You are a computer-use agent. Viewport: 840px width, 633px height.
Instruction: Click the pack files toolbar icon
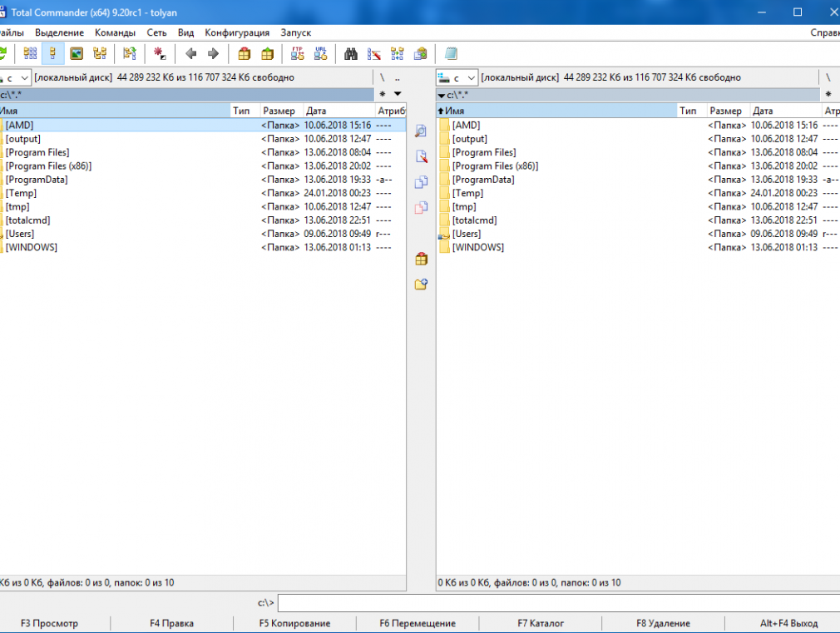[x=245, y=53]
